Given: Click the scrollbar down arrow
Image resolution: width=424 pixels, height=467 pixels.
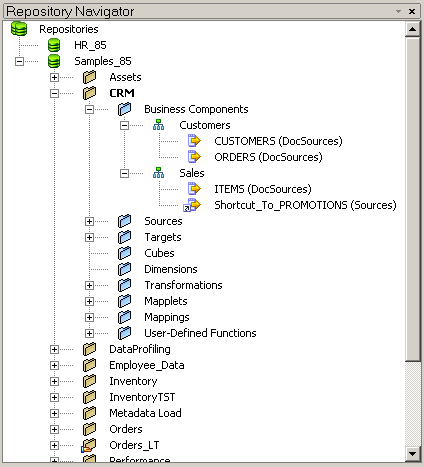Looking at the screenshot, I should 413,454.
